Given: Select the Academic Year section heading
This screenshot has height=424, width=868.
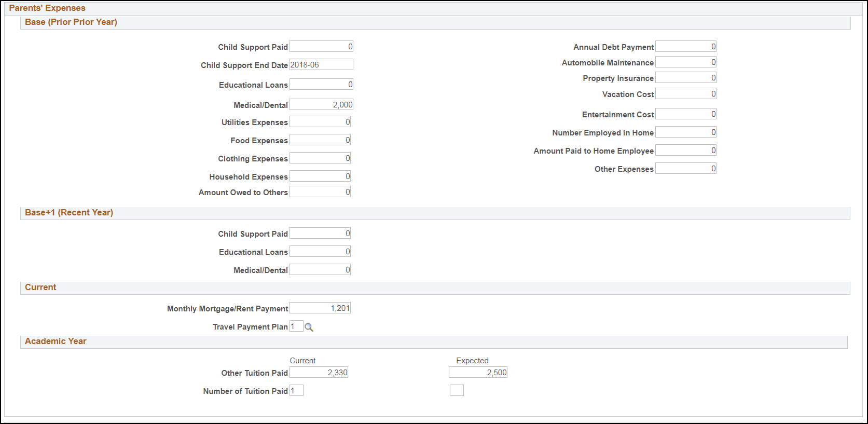Looking at the screenshot, I should coord(56,341).
